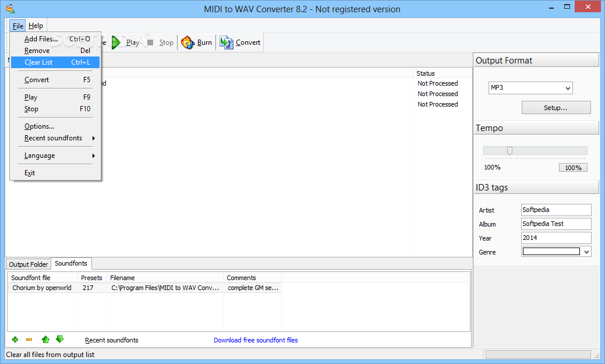This screenshot has height=364, width=605.
Task: Click the application icon in title bar
Action: pos(10,9)
